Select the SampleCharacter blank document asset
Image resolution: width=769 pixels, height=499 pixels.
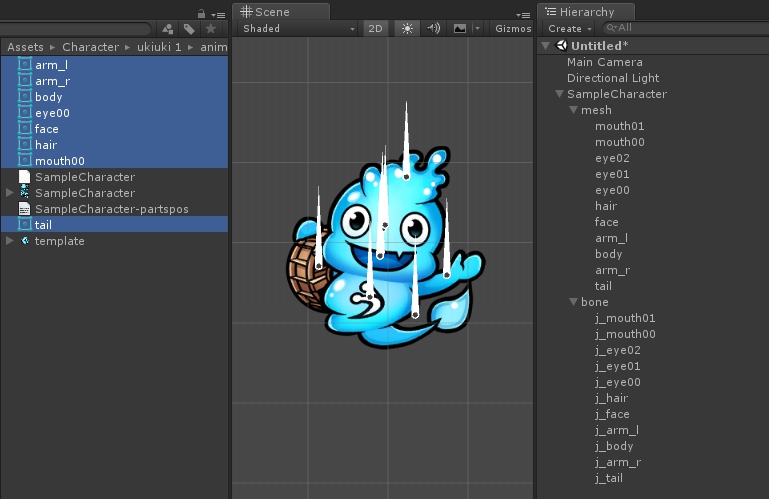pyautogui.click(x=25, y=177)
